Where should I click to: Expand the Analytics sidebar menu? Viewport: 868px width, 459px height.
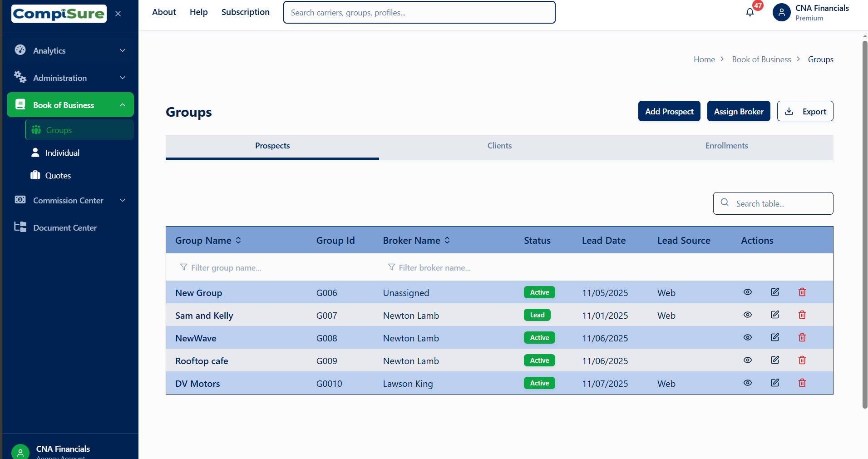point(70,50)
